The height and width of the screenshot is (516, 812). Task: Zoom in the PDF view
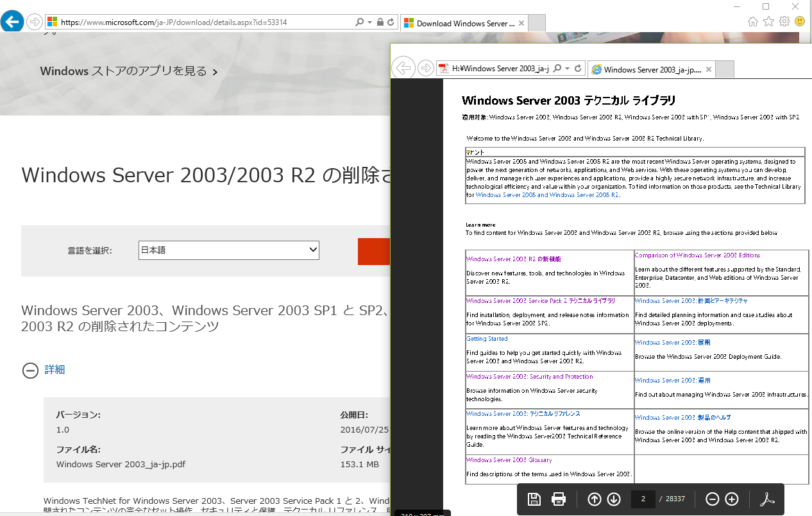732,499
